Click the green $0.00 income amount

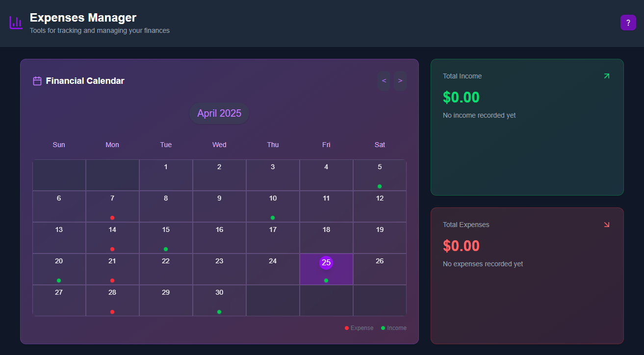(x=461, y=97)
